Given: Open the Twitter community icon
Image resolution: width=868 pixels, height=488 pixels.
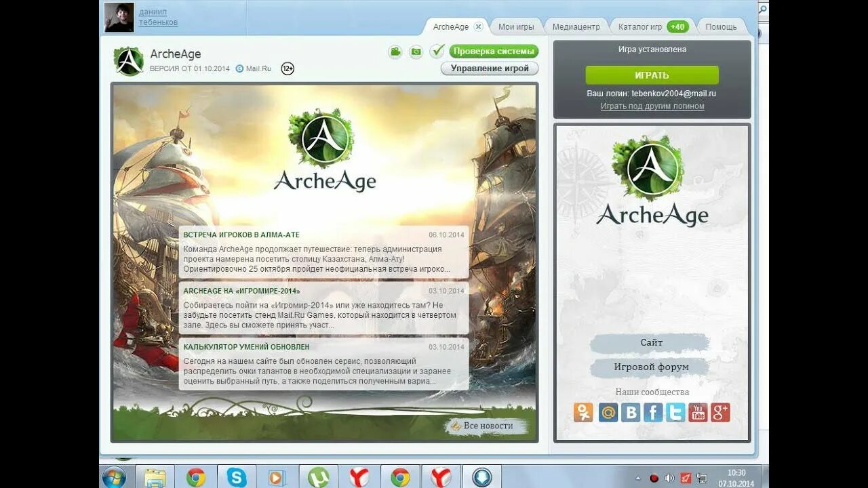Looking at the screenshot, I should click(675, 412).
